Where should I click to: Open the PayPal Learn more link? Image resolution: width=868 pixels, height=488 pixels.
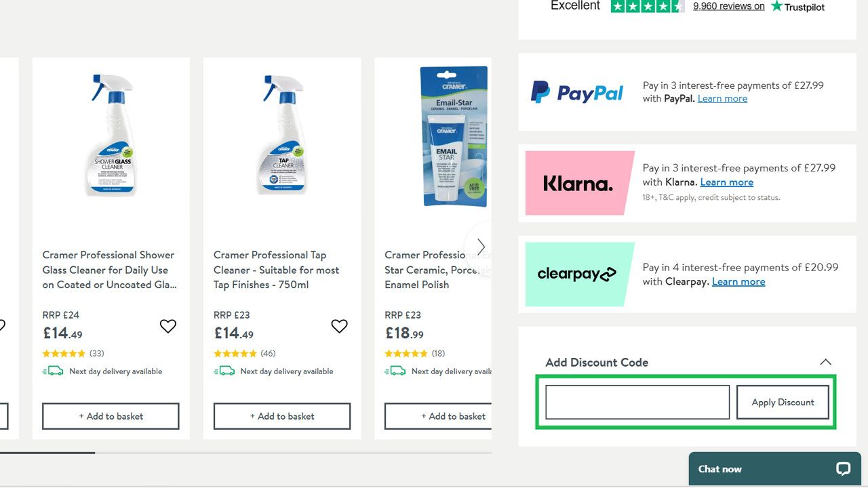[x=722, y=98]
